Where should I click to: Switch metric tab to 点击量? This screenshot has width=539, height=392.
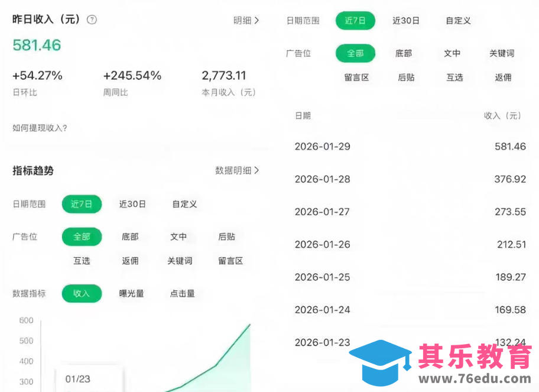[181, 293]
